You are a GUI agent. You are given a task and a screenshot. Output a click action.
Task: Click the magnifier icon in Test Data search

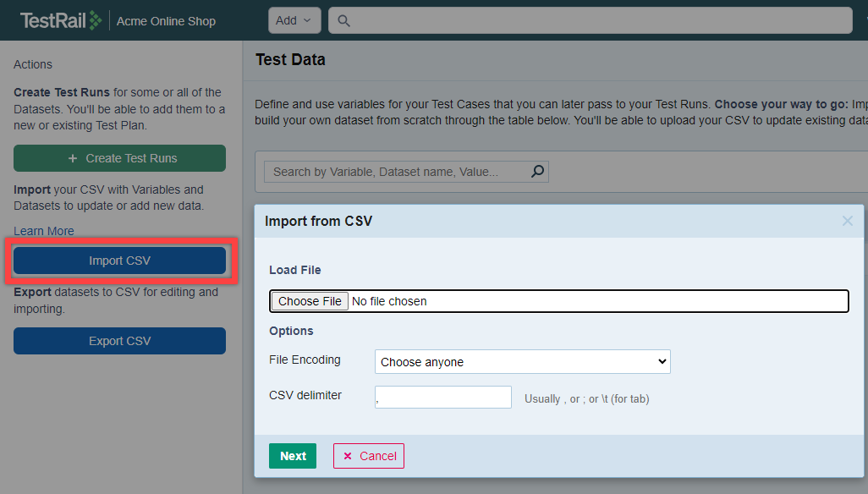tap(537, 172)
